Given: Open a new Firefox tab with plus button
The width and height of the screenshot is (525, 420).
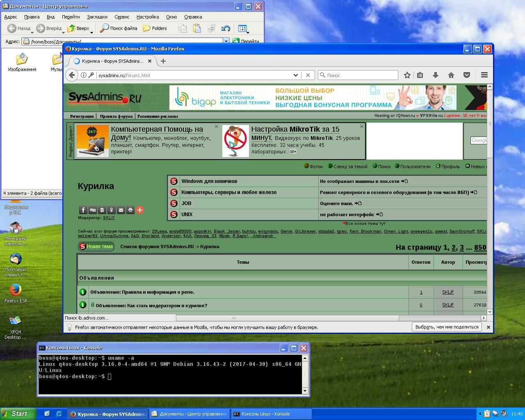Looking at the screenshot, I should [163, 61].
